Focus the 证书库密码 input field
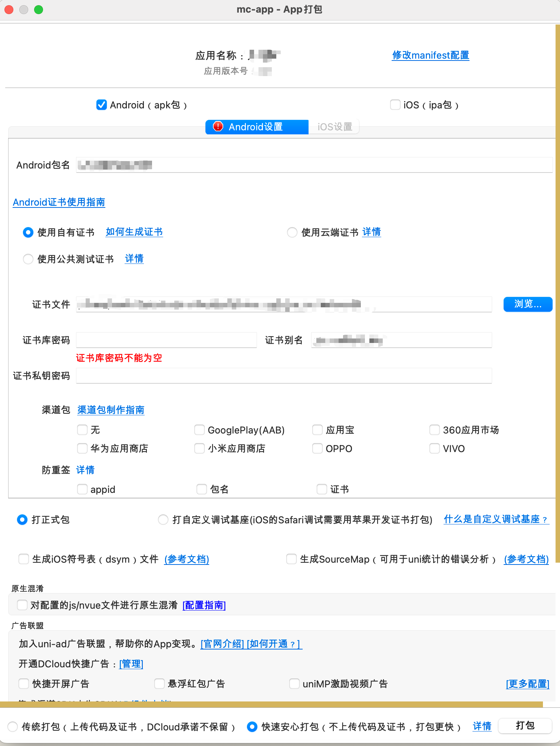The image size is (560, 746). pos(167,340)
